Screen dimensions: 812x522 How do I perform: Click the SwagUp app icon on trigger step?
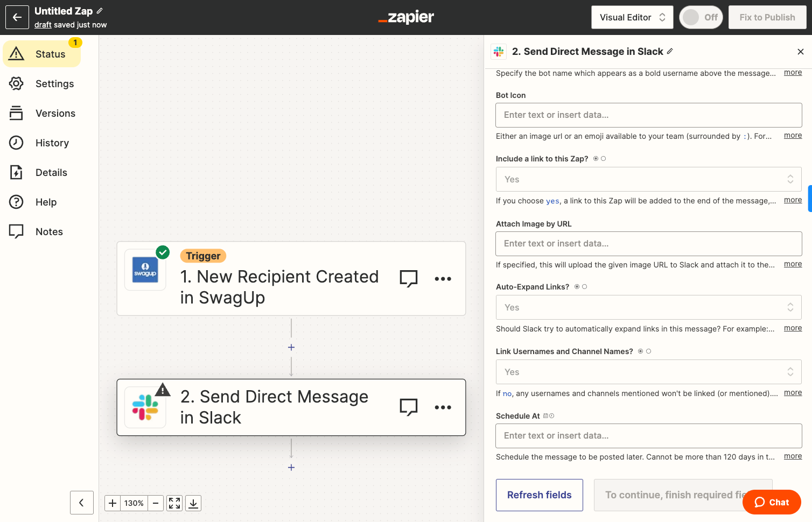click(x=145, y=270)
